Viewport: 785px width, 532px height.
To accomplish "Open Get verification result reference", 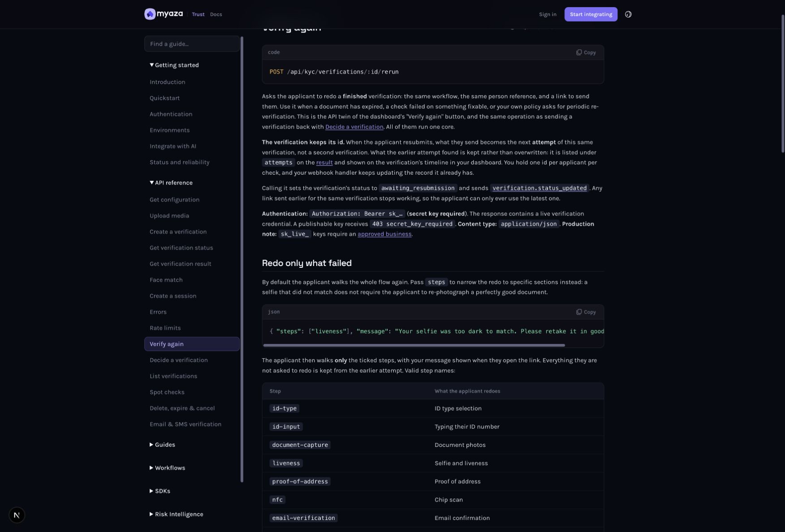I will coord(180,264).
